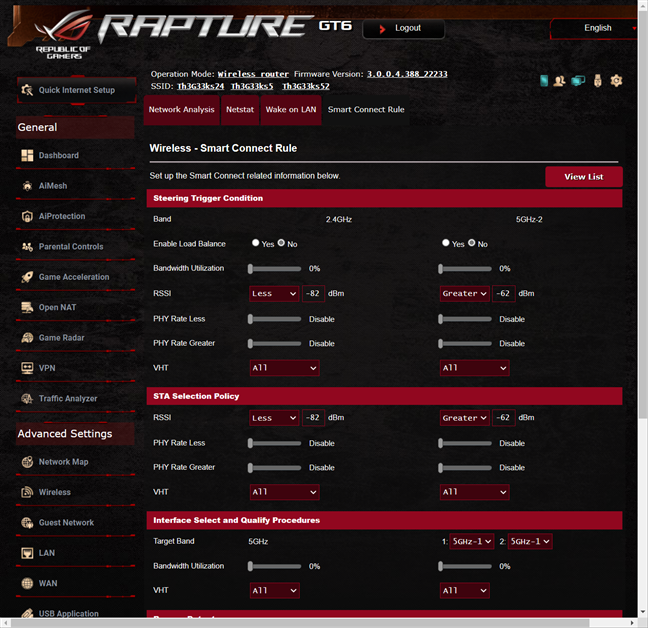Image resolution: width=648 pixels, height=628 pixels.
Task: Click 2.4GHz Steering RSSI -82 dBm field
Action: click(x=313, y=294)
